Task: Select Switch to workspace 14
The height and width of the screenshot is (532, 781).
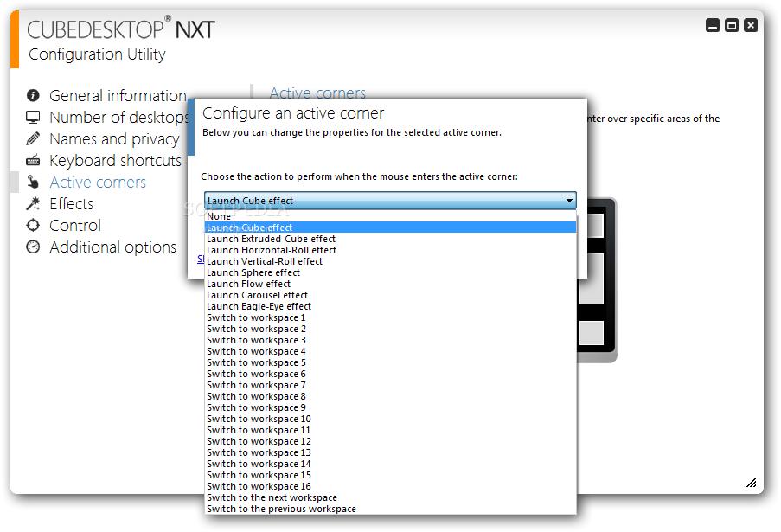Action: tap(391, 464)
